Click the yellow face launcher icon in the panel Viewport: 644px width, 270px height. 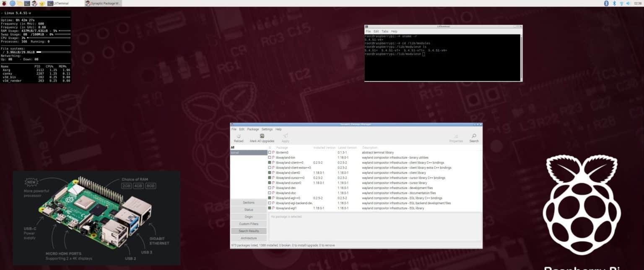coord(42,3)
